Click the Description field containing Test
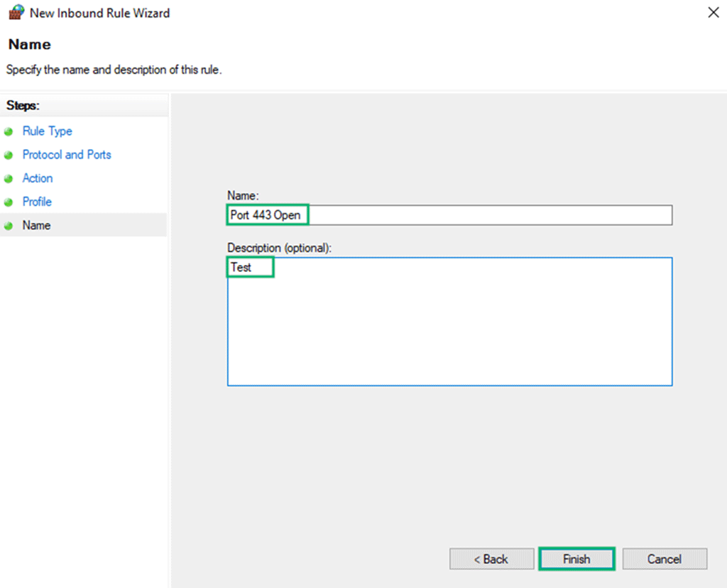Image resolution: width=727 pixels, height=588 pixels. pyautogui.click(x=426, y=320)
